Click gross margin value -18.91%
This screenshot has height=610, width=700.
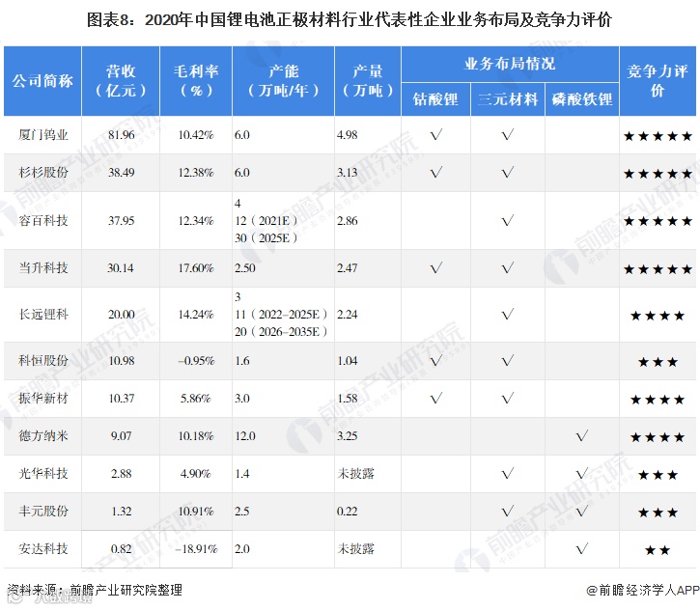pos(196,548)
